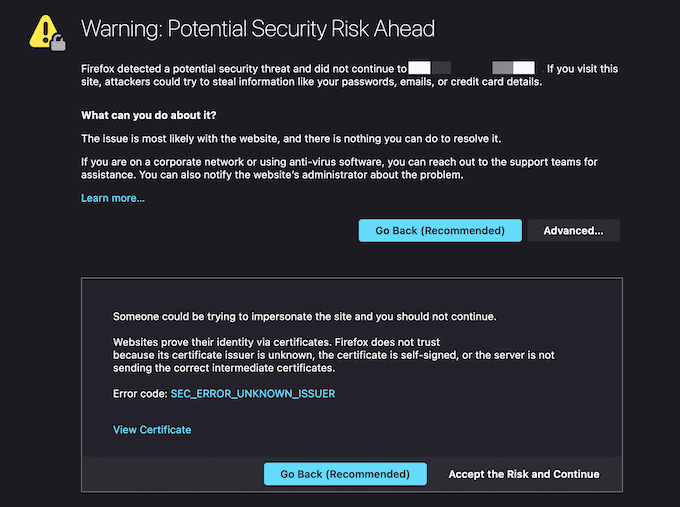Open the View Certificate link

(152, 430)
